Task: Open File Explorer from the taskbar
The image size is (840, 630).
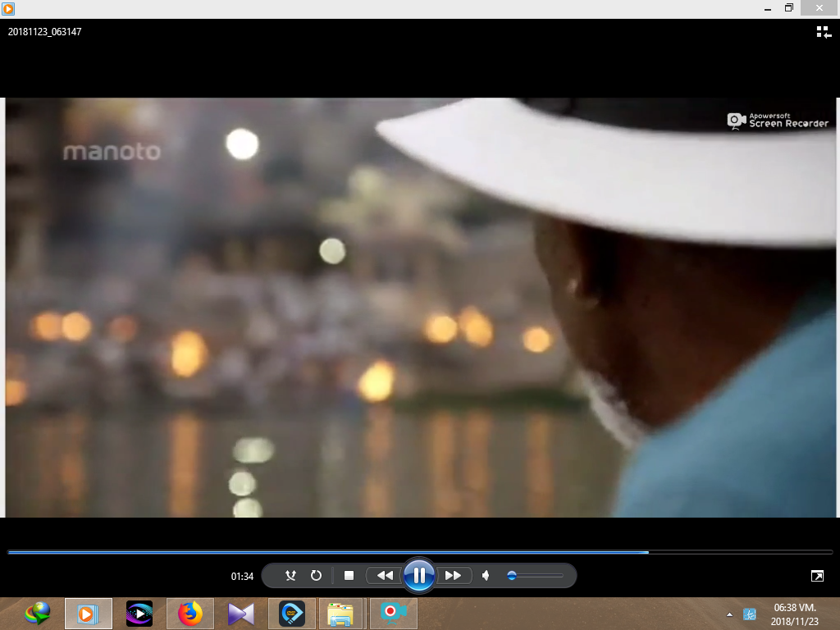Action: 340,614
